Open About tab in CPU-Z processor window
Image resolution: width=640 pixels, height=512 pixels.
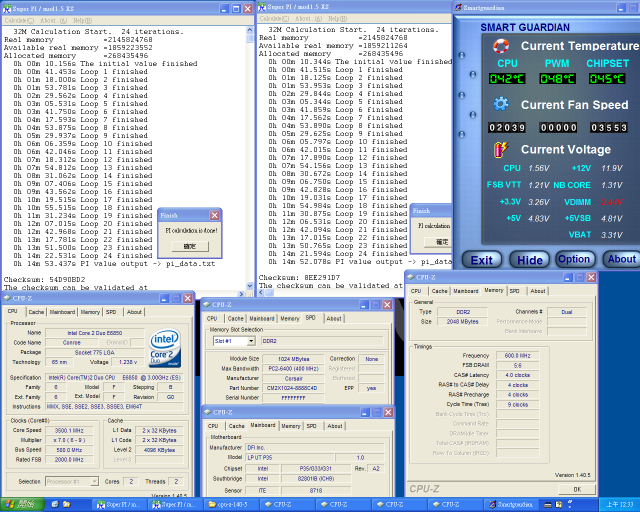pyautogui.click(x=134, y=312)
